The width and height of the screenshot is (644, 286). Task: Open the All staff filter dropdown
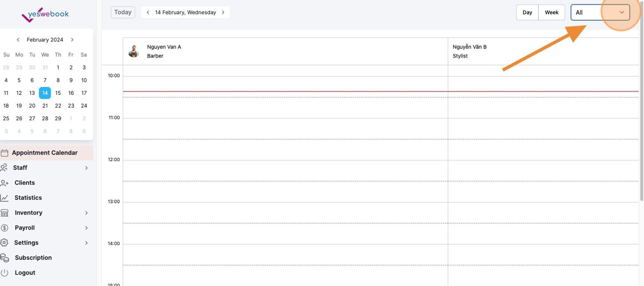(600, 12)
